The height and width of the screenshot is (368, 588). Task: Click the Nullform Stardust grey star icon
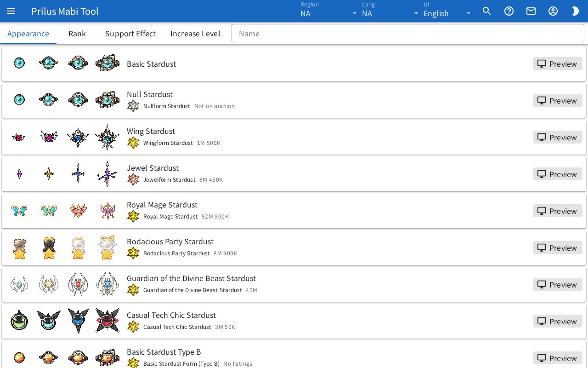tap(133, 106)
